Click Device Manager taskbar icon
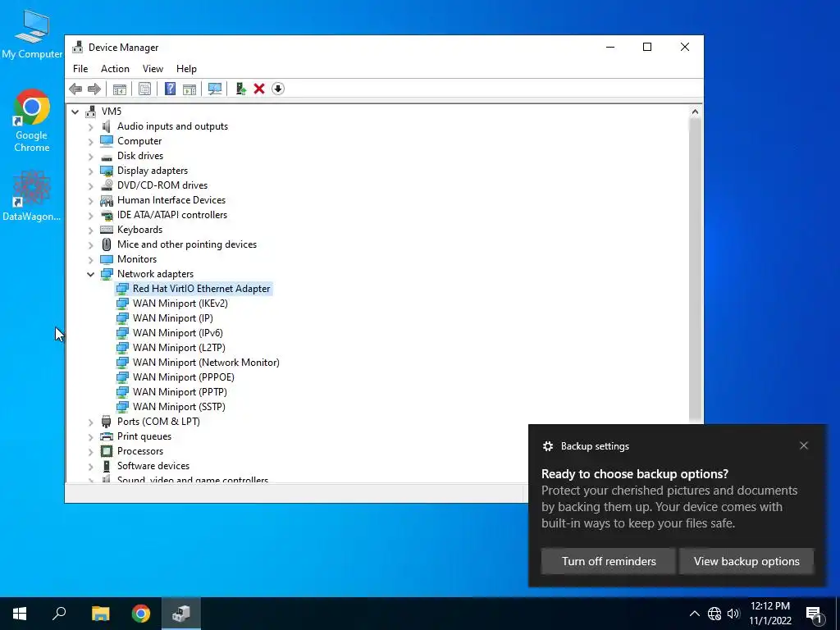840x630 pixels. (181, 614)
